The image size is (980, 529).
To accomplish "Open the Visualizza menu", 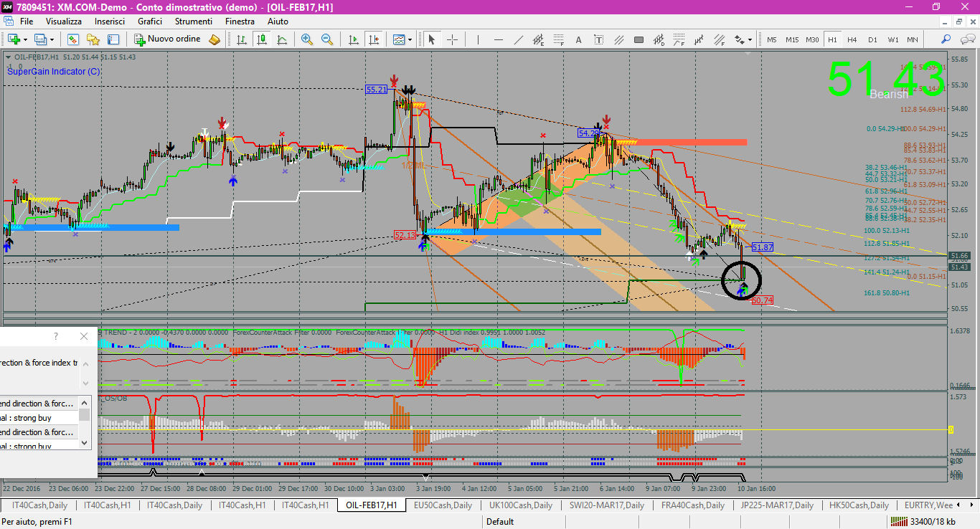I will coord(64,22).
